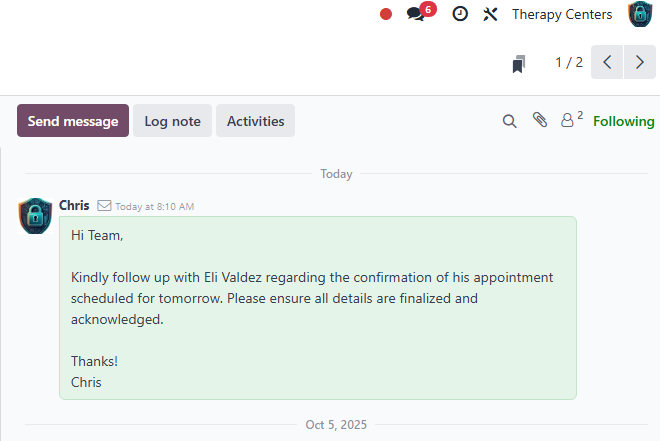Click the red recording status dot
Image resolution: width=660 pixels, height=441 pixels.
pyautogui.click(x=386, y=14)
